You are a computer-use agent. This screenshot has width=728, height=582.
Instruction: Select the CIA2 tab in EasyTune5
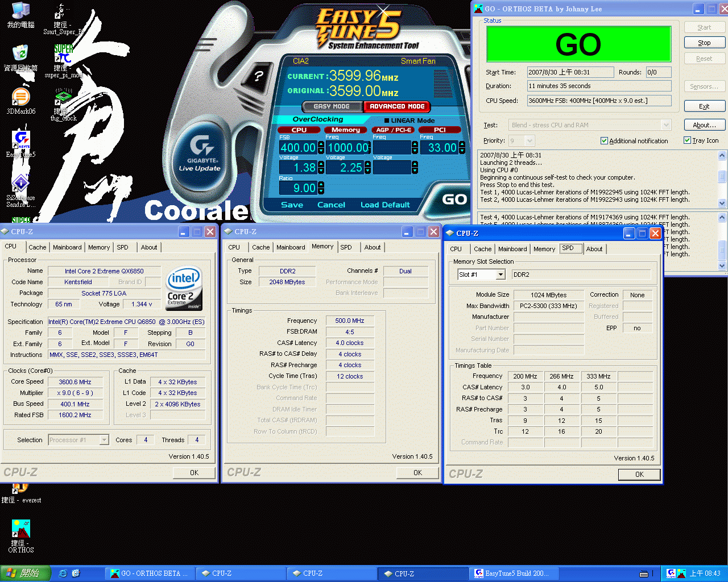pos(300,61)
